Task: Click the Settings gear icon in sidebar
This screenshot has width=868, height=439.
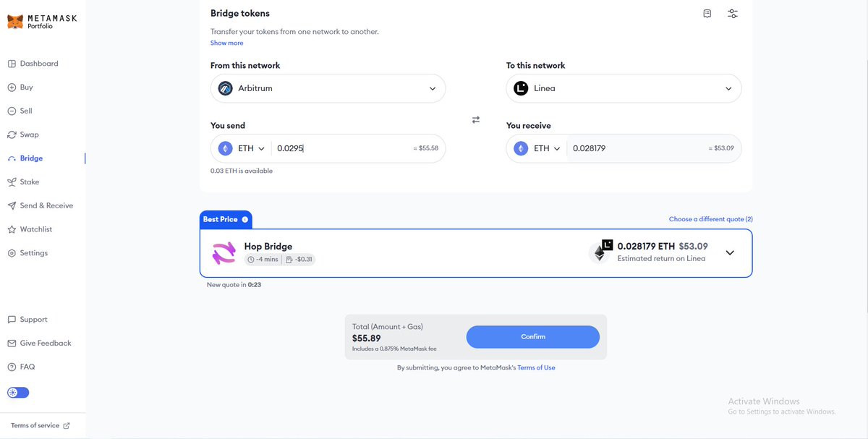Action: pos(12,253)
